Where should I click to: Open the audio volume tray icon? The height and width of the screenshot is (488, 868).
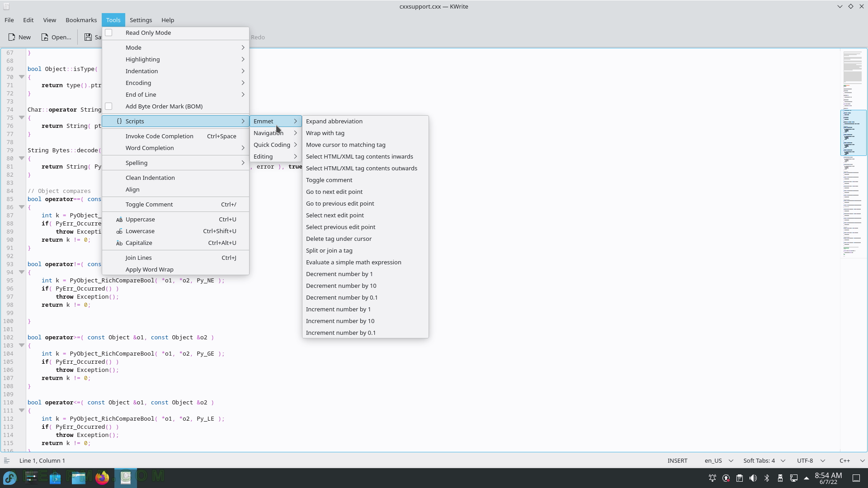(x=753, y=478)
